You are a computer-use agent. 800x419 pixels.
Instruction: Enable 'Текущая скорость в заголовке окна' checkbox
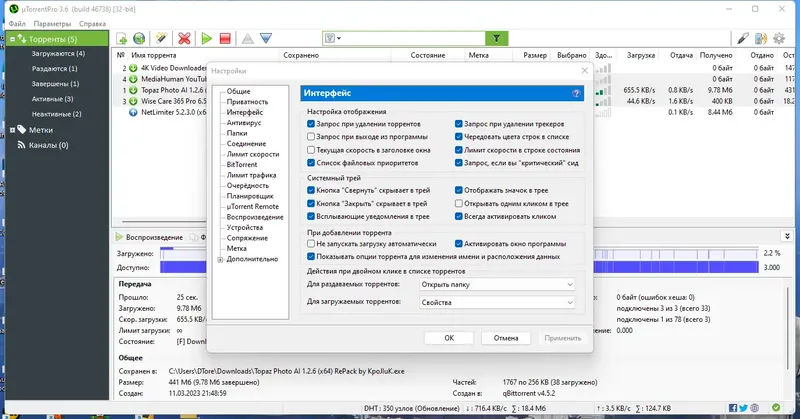[311, 150]
